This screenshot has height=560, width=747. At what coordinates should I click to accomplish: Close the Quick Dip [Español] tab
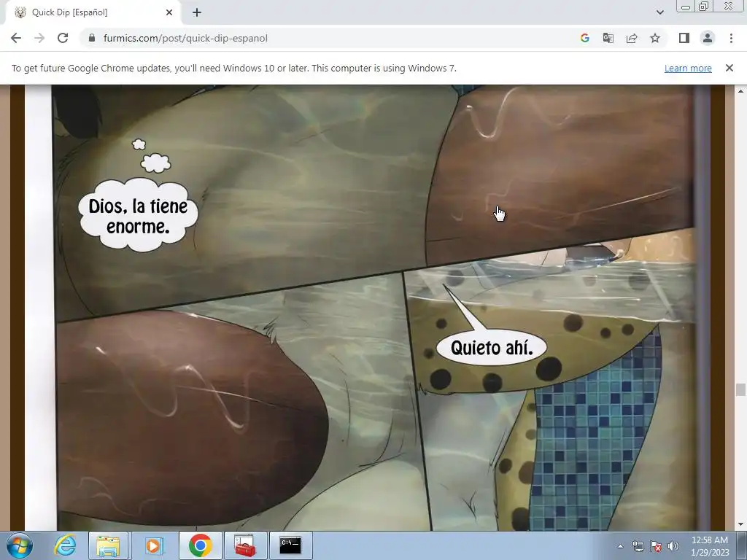(169, 12)
